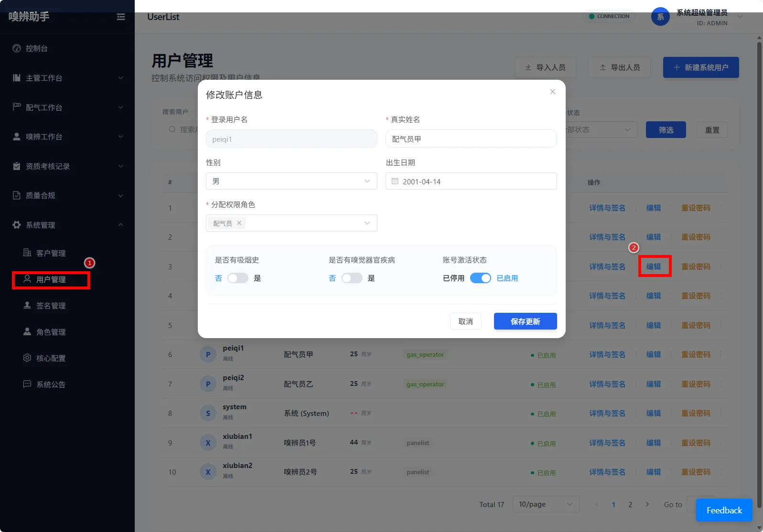763x532 pixels.
Task: Open the admin account dropdown arrow
Action: (x=740, y=17)
